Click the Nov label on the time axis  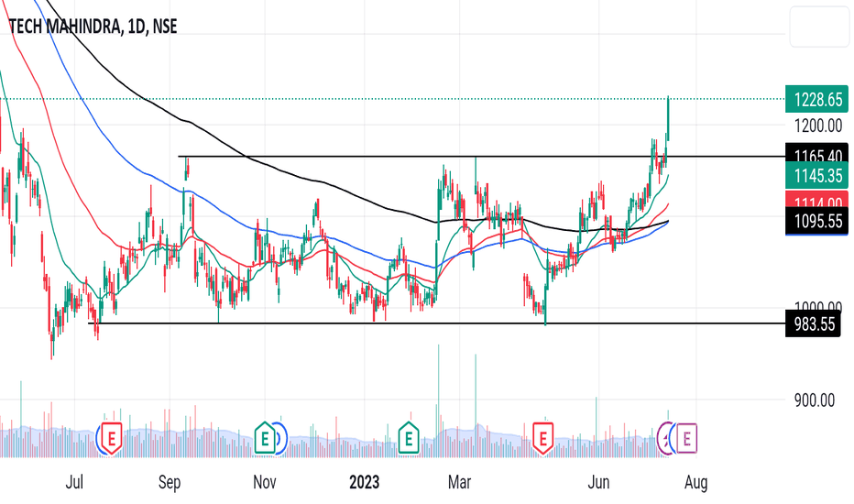pyautogui.click(x=265, y=482)
